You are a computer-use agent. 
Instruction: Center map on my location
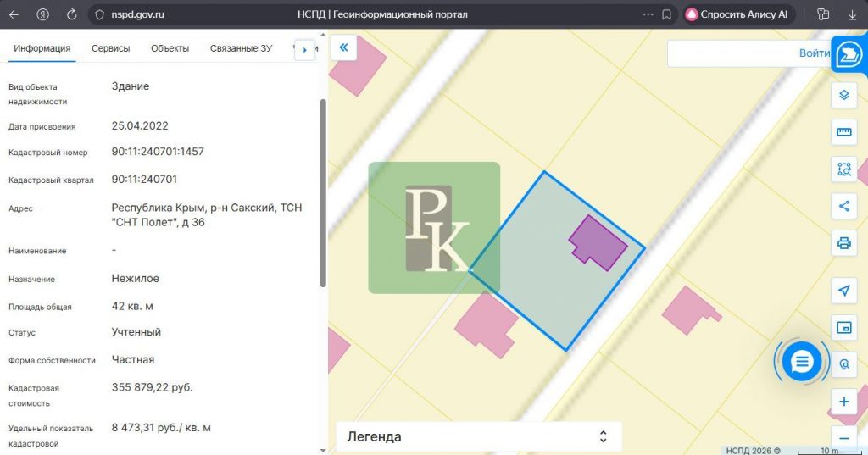843,291
